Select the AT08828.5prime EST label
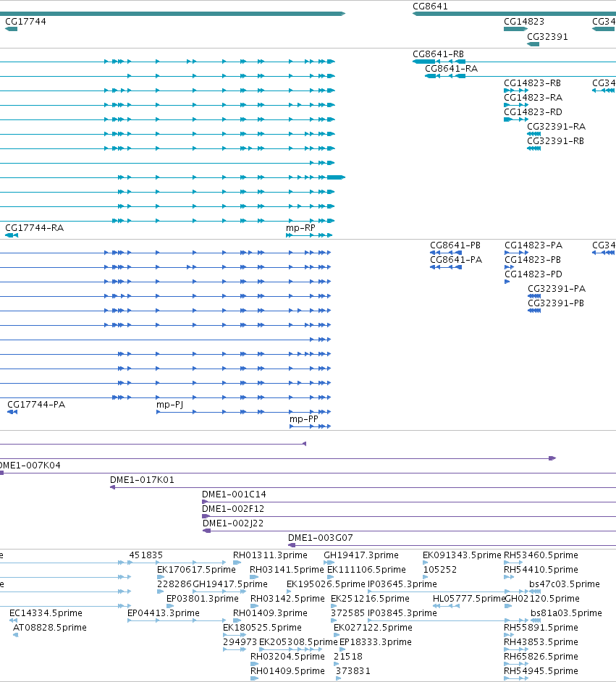616x682 pixels. tap(49, 627)
